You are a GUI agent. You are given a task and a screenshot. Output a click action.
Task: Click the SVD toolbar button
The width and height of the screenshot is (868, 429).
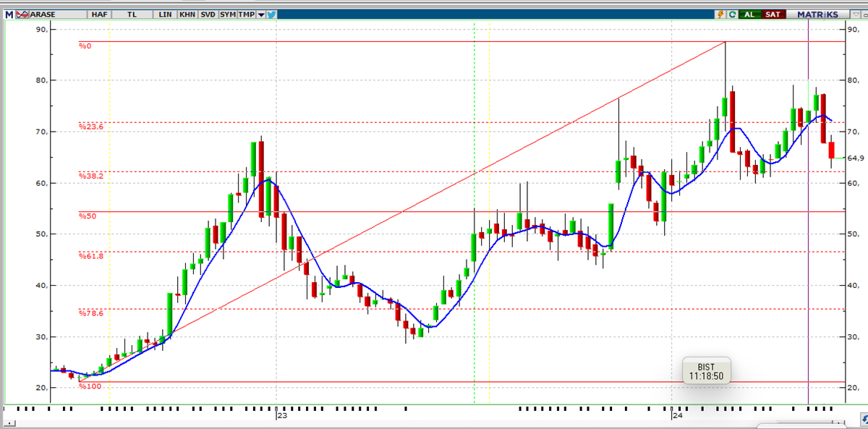208,14
